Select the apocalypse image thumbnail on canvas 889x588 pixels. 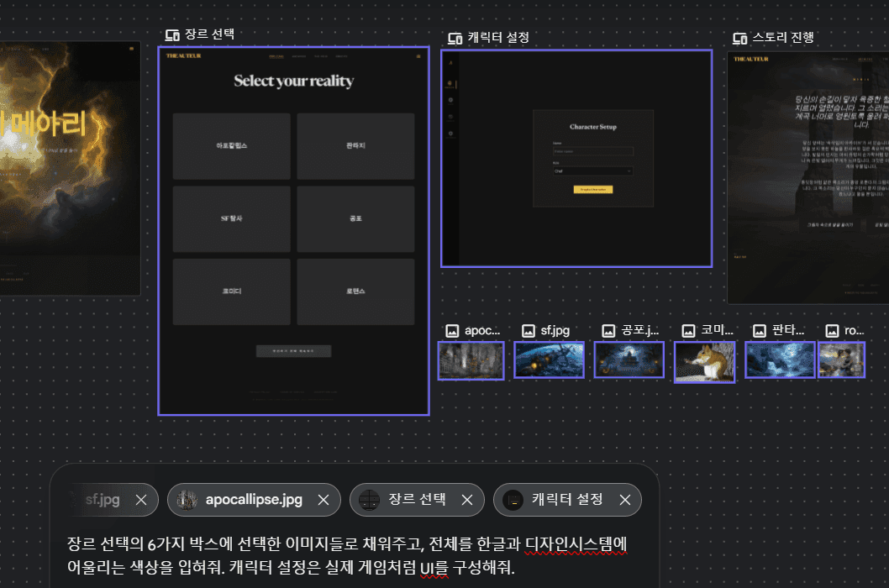pos(471,360)
